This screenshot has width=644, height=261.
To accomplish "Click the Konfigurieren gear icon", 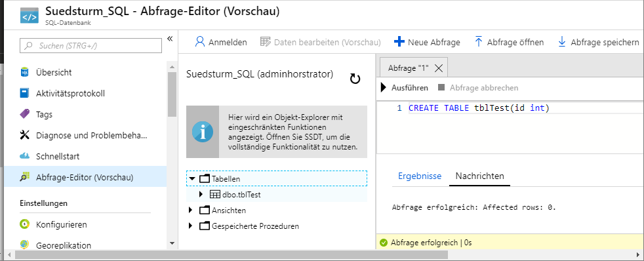I will (x=25, y=224).
